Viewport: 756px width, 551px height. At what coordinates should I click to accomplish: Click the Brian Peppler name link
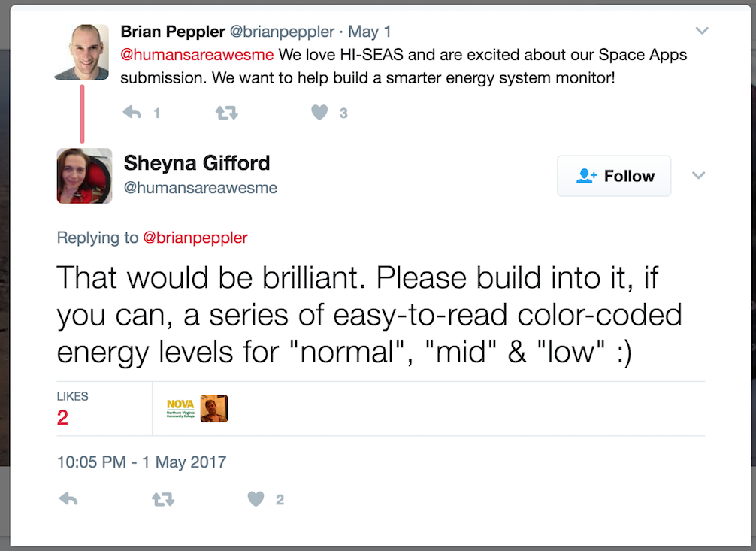[173, 32]
